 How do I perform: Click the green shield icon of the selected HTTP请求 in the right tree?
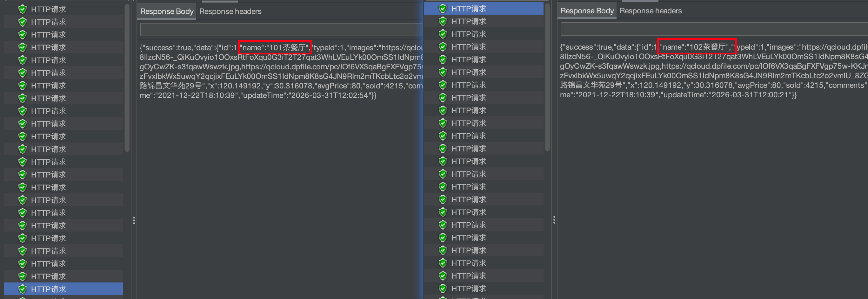(x=443, y=9)
